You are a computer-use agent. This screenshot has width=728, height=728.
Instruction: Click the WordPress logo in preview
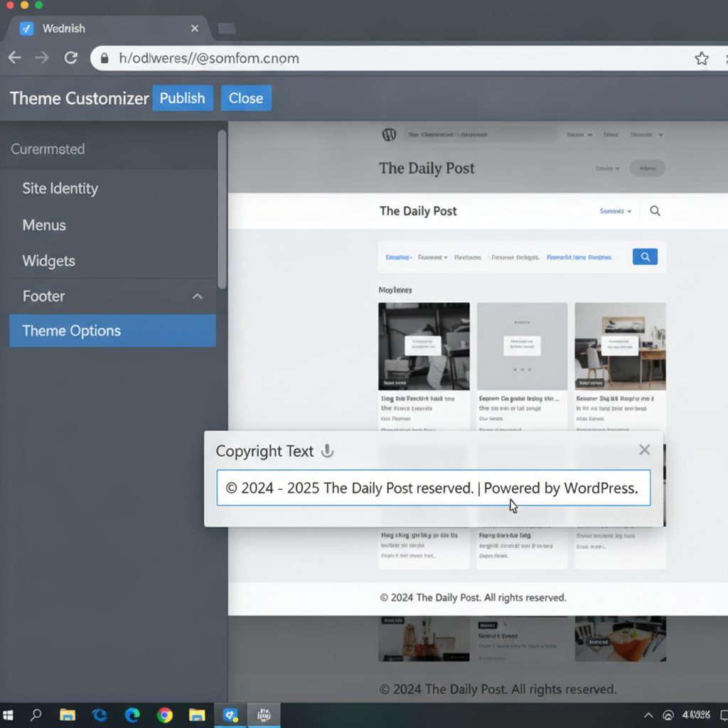[x=389, y=134]
